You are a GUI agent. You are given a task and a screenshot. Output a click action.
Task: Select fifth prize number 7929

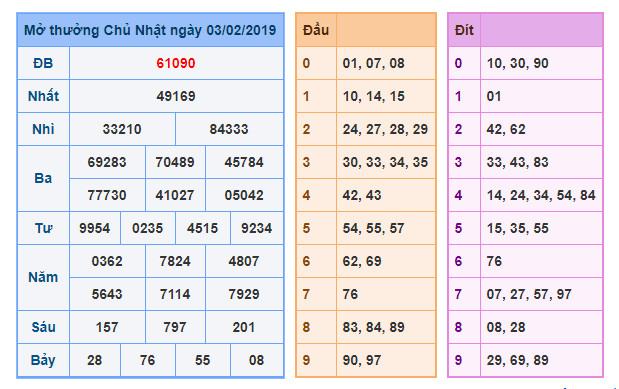[244, 294]
